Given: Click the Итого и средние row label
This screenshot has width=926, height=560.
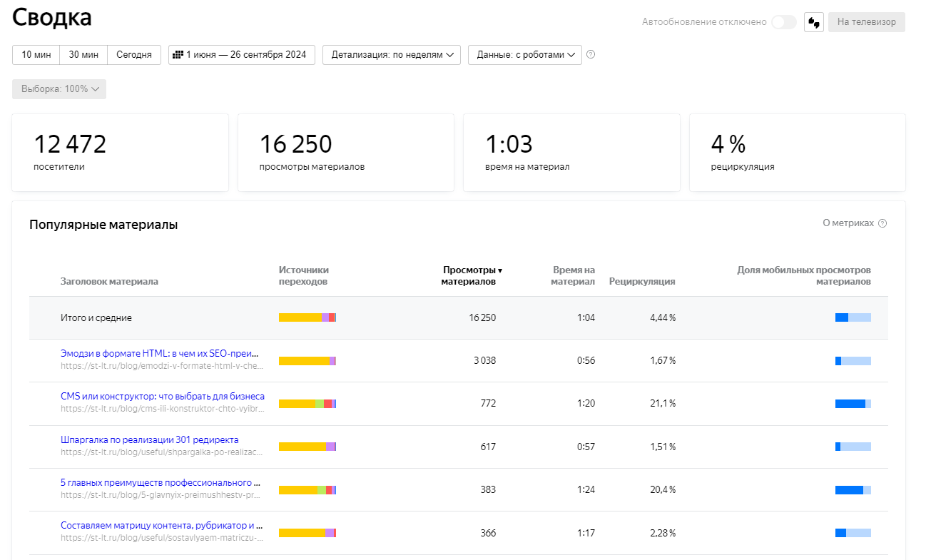Looking at the screenshot, I should point(96,317).
